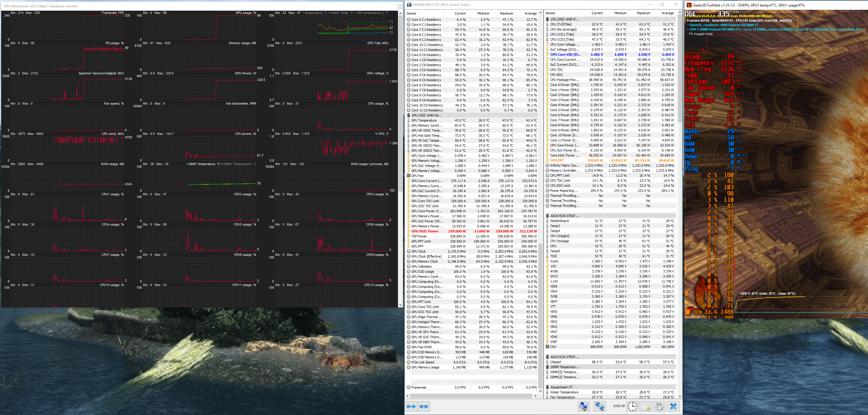Screen dimensions: 868x415
Task: Click the chip icon beside CPU [#0]: AMD R...
Action: pyautogui.click(x=547, y=19)
